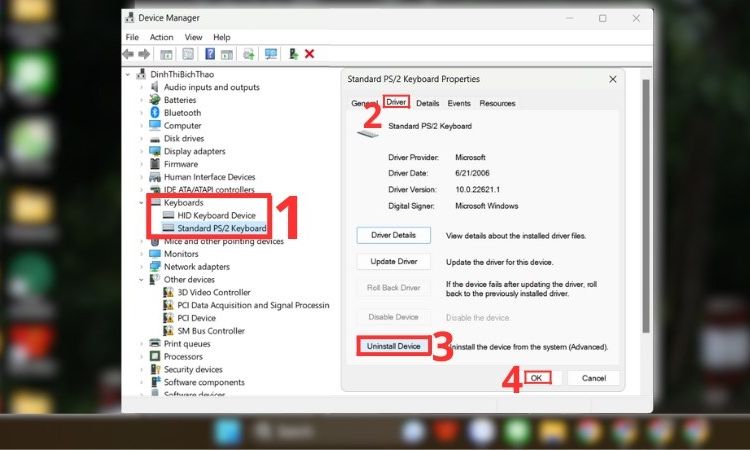Select the Bluetooth icon in device tree
This screenshot has height=450, width=750.
(x=154, y=113)
